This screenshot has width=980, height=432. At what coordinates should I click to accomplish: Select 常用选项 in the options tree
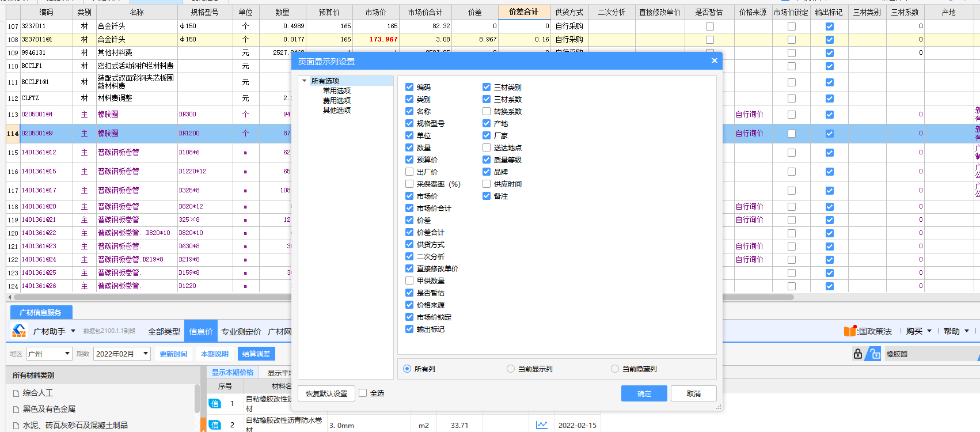pyautogui.click(x=337, y=90)
